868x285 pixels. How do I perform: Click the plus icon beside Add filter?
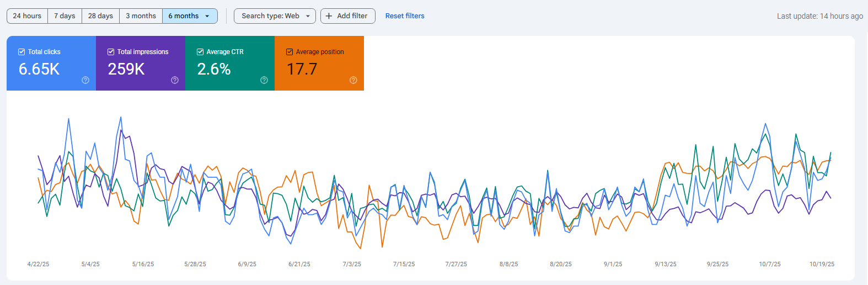pos(329,16)
